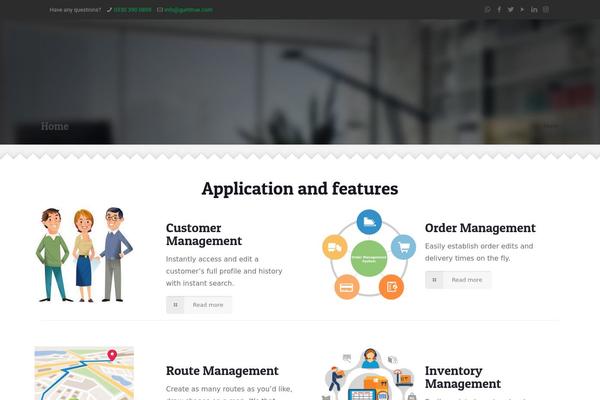Click the credit card icon in order diagram

(347, 287)
